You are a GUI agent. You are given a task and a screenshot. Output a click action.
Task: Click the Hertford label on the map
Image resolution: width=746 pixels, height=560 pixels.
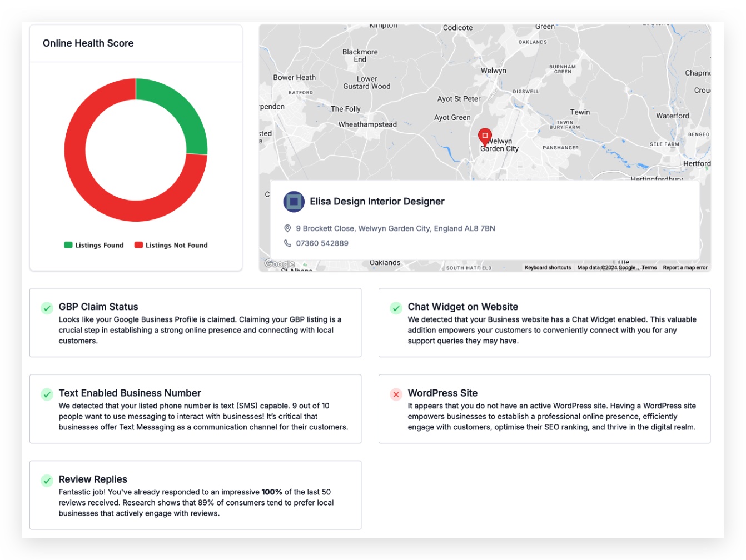point(697,163)
